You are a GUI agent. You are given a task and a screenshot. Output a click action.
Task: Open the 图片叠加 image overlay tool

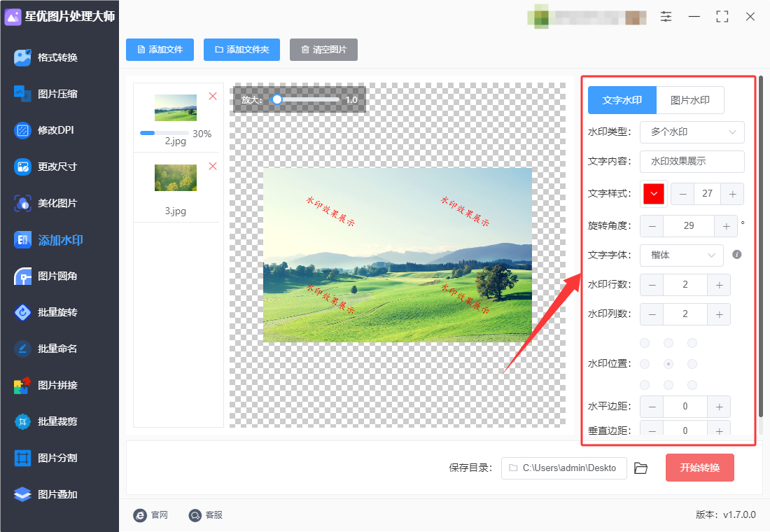pyautogui.click(x=47, y=494)
